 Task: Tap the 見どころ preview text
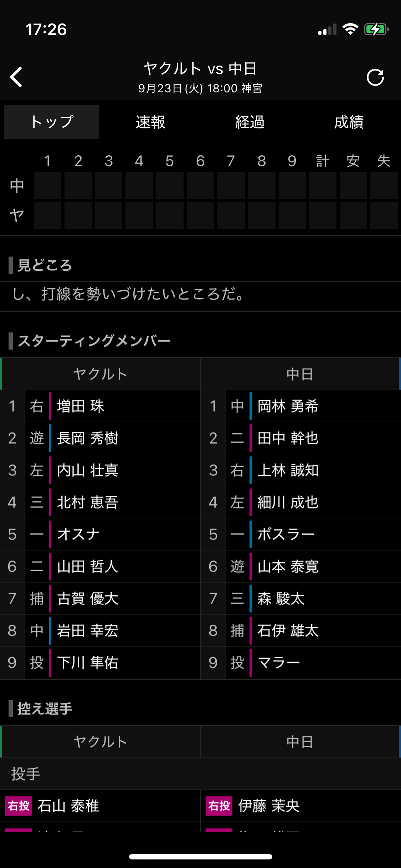tap(128, 294)
